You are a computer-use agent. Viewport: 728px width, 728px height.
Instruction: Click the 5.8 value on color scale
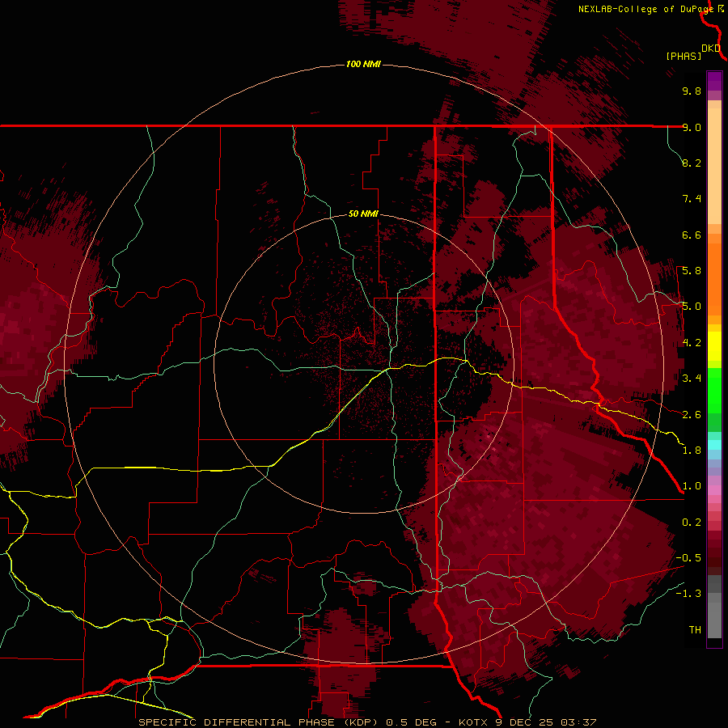click(x=692, y=271)
